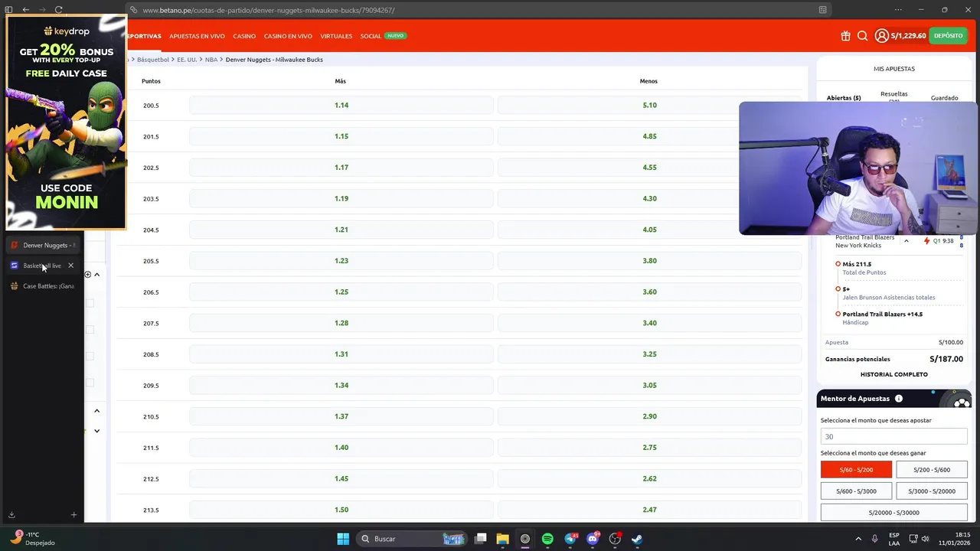The height and width of the screenshot is (551, 980).
Task: Click the circled plus icon in left panel
Action: click(x=87, y=274)
